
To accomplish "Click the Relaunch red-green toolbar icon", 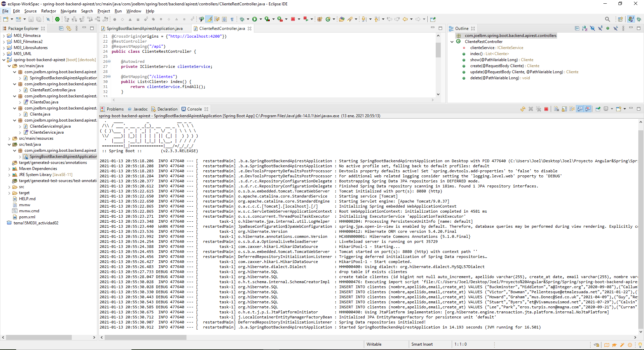I will [306, 19].
